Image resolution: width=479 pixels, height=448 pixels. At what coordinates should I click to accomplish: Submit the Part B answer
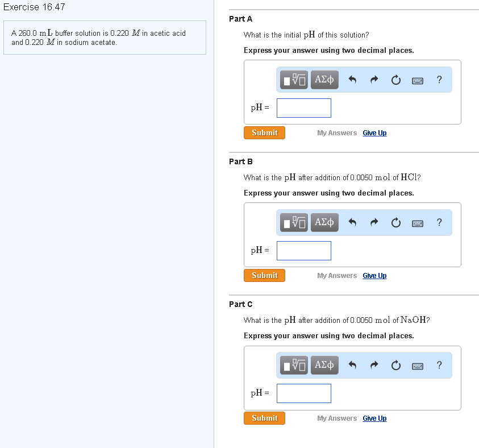[x=265, y=275]
